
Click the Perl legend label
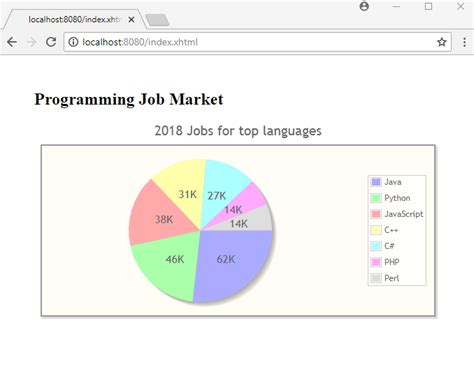pos(391,278)
